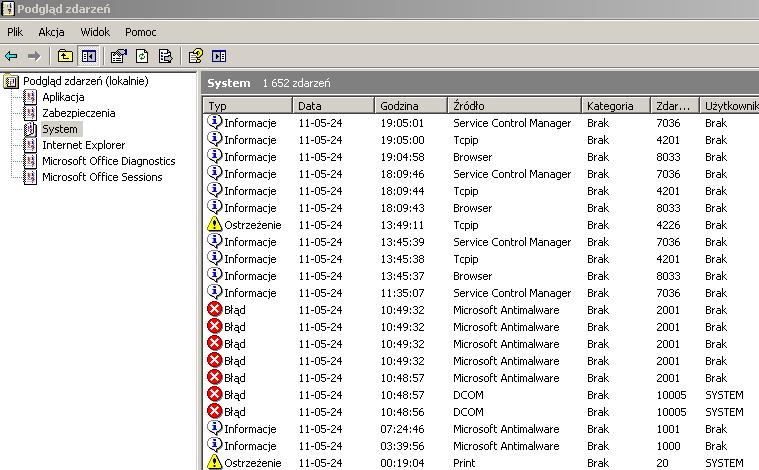759x470 pixels.
Task: Select the Browser event at 18:09:43
Action: pos(481,208)
